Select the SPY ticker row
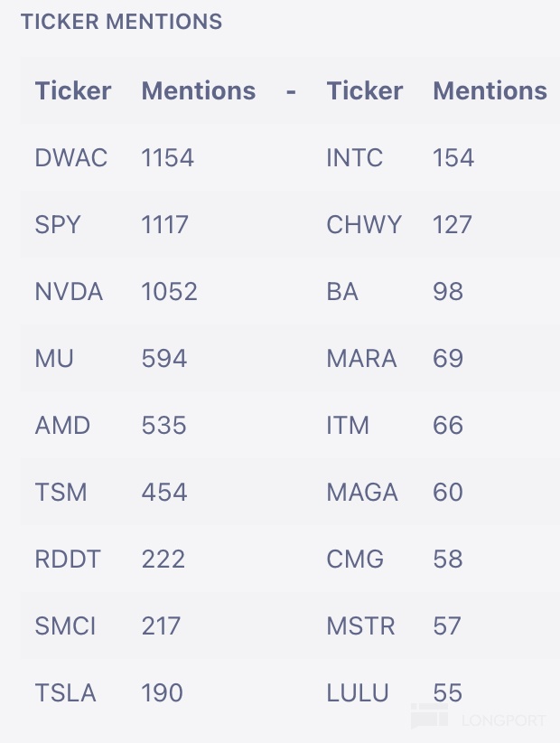This screenshot has height=743, width=560. (58, 225)
